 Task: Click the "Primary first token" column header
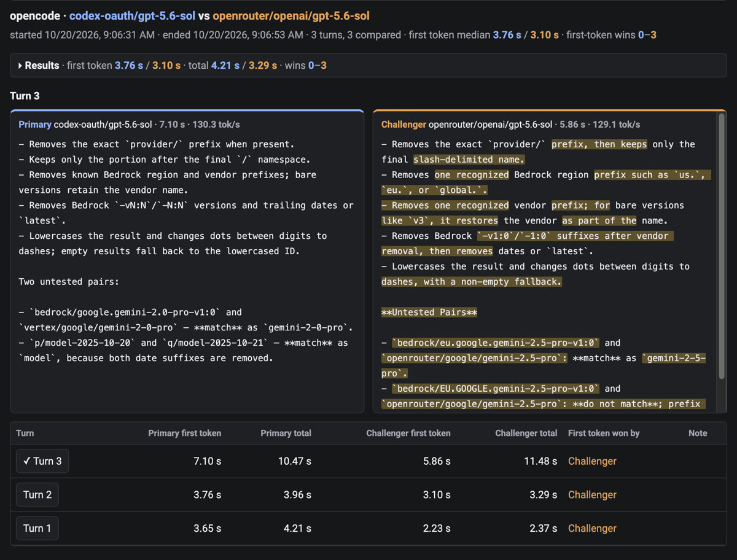[x=184, y=433]
